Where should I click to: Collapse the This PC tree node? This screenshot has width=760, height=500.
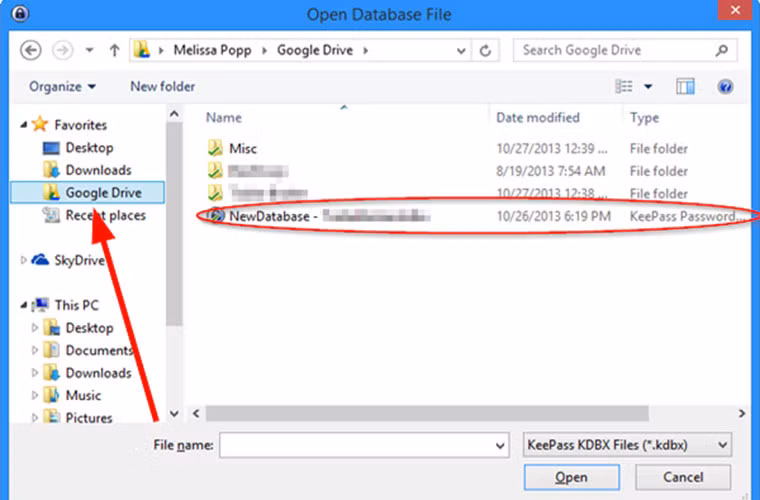point(24,305)
